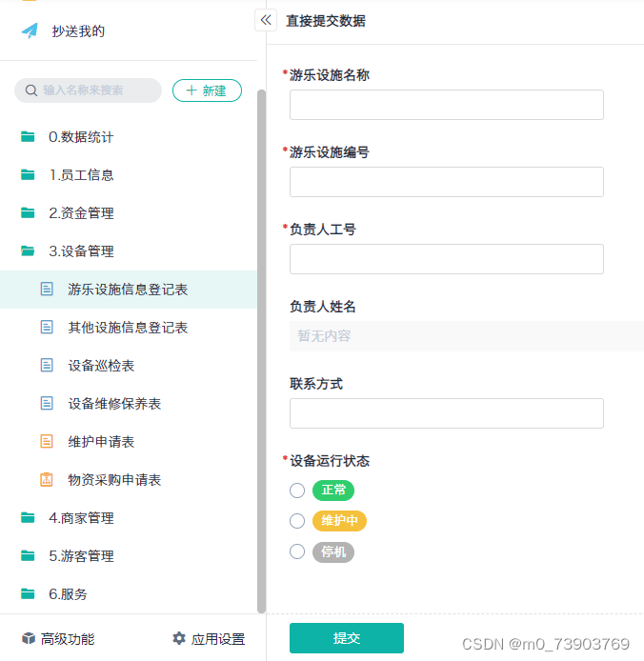Click the 高级功能 cube icon
Image resolution: width=644 pixels, height=661 pixels.
(x=29, y=638)
